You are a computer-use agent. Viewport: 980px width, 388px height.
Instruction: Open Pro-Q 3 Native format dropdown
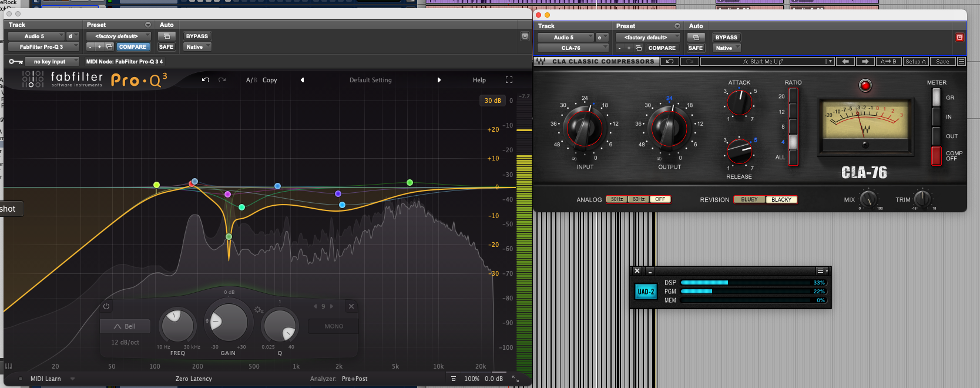[197, 47]
